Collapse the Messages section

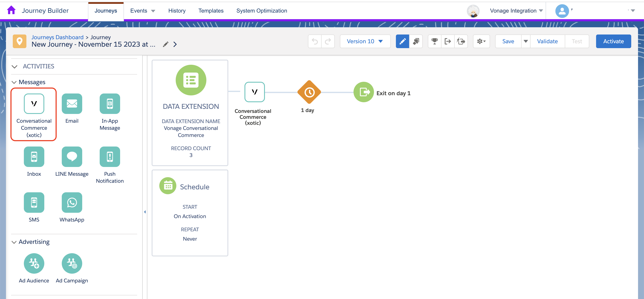pyautogui.click(x=14, y=82)
